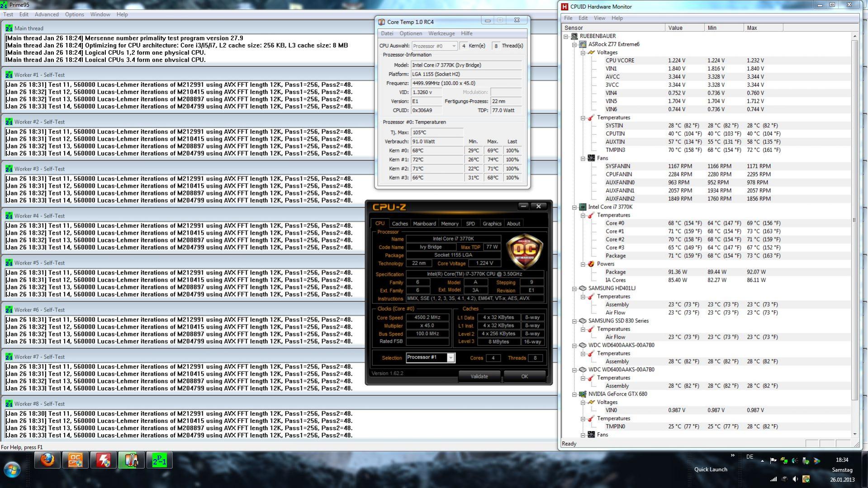868x488 pixels.
Task: Collapse the Powers node in Hardware Monitor
Action: pyautogui.click(x=583, y=264)
